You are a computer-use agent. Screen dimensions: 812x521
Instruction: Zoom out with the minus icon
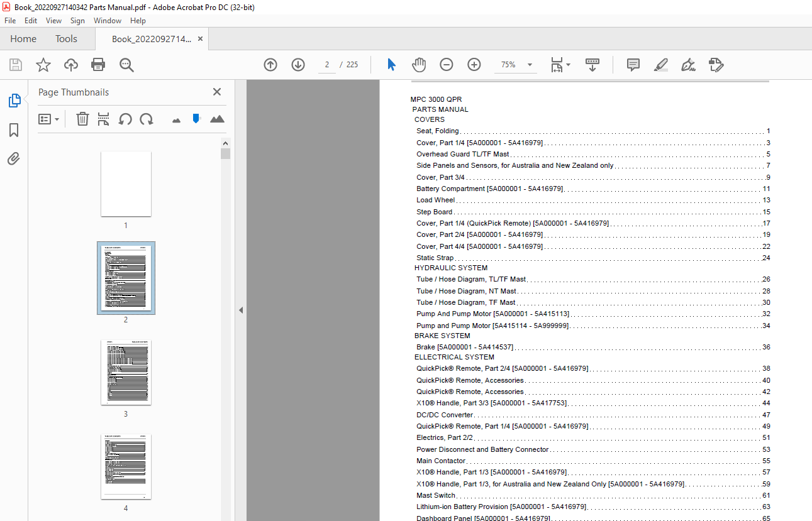pyautogui.click(x=447, y=65)
